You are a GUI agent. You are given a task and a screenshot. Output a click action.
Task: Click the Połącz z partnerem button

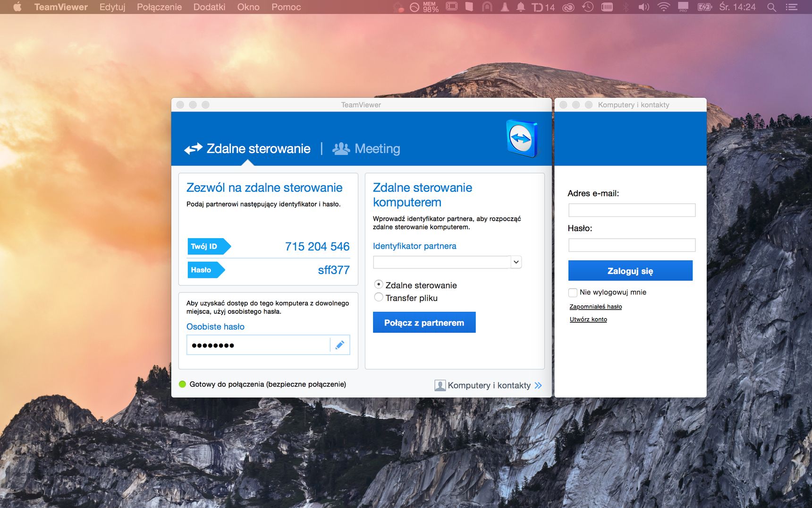(424, 322)
